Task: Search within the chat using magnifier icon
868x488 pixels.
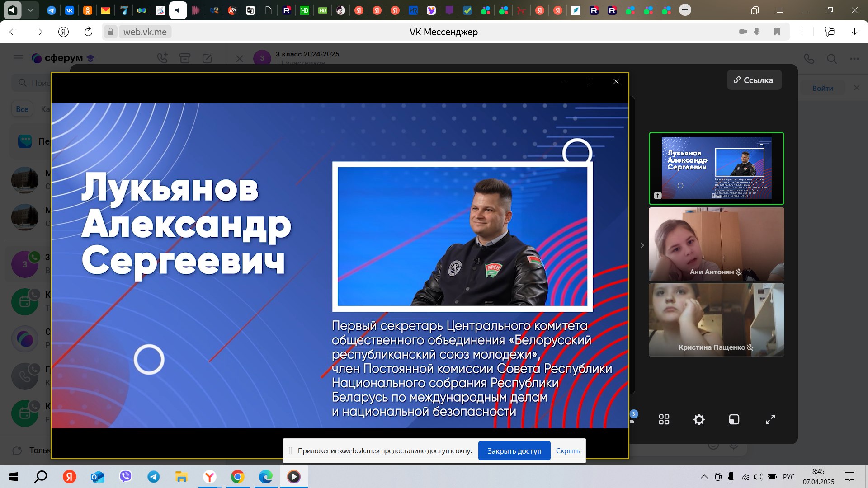Action: tap(832, 59)
